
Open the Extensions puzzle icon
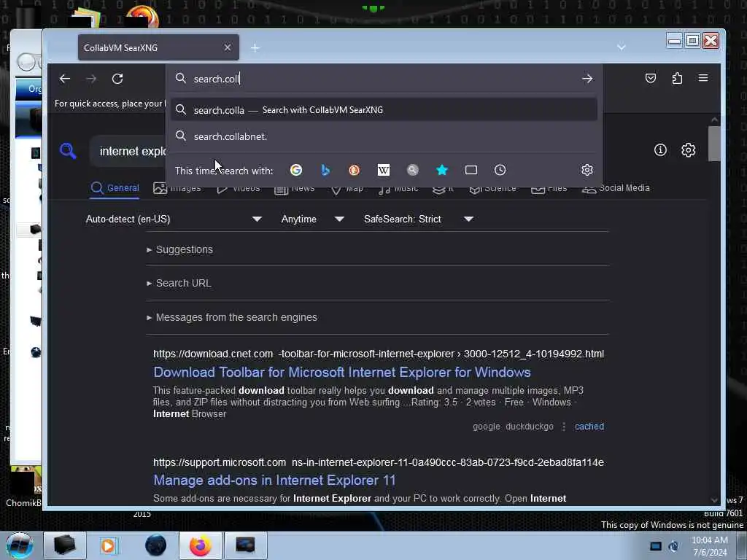pyautogui.click(x=677, y=78)
